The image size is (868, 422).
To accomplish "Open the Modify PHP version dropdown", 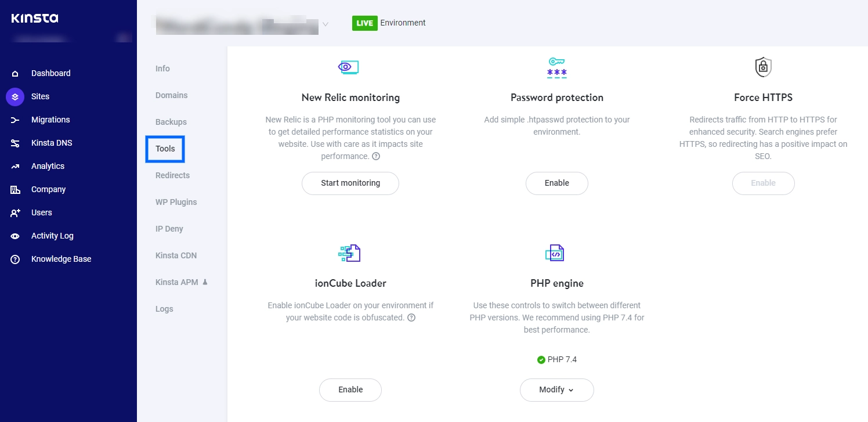I will click(557, 390).
